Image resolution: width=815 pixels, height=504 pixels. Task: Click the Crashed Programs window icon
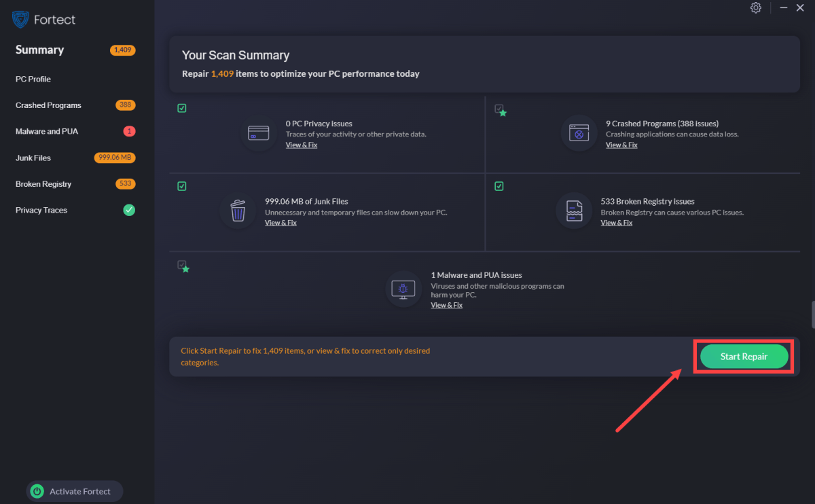(578, 133)
